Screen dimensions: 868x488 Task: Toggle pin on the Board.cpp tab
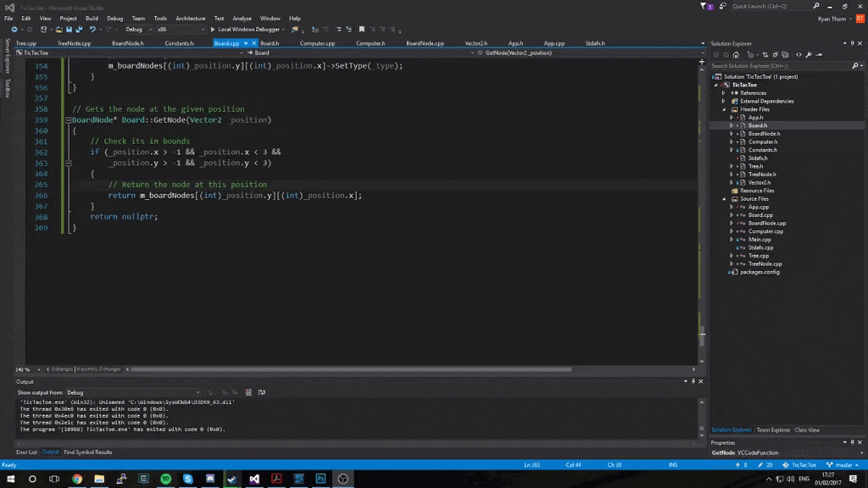(246, 43)
